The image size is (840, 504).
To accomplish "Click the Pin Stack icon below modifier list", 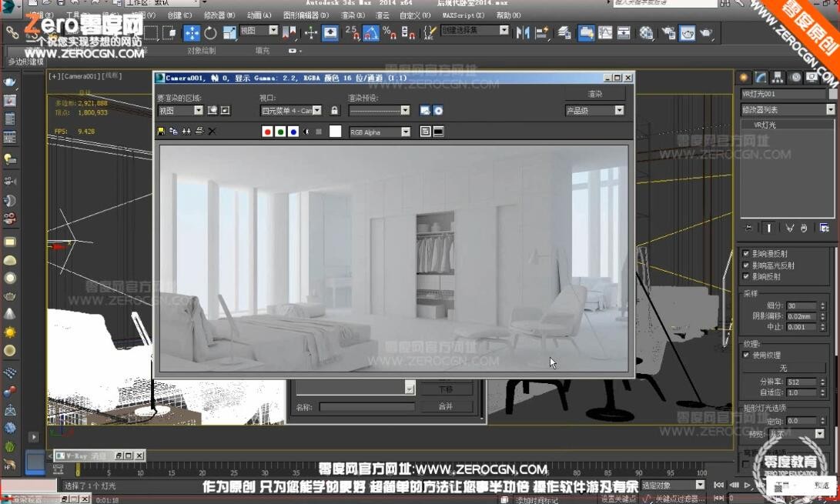I will point(749,229).
